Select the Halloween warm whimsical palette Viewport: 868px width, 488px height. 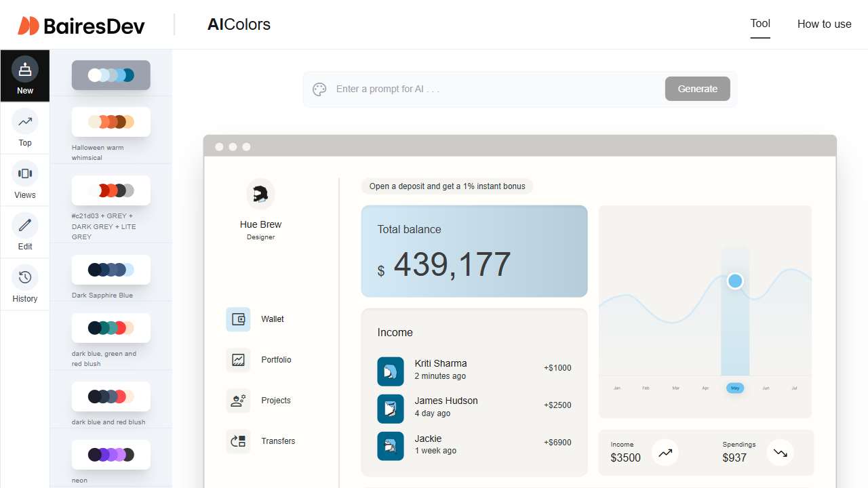pyautogui.click(x=111, y=122)
